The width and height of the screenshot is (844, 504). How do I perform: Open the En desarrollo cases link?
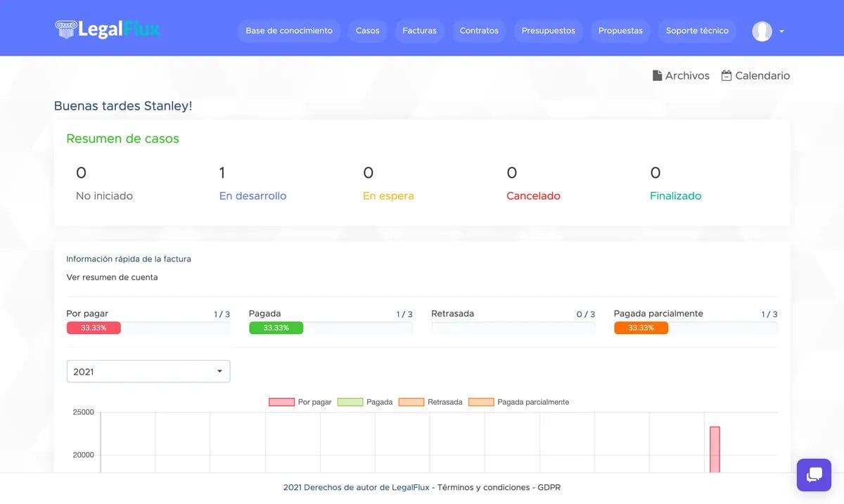[x=252, y=196]
